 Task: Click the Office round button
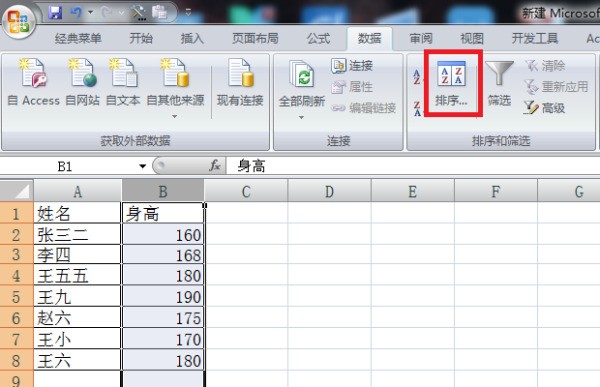(x=18, y=21)
